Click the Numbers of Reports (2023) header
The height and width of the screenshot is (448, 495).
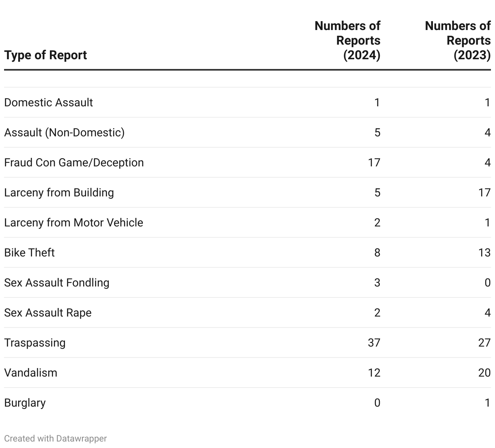458,41
